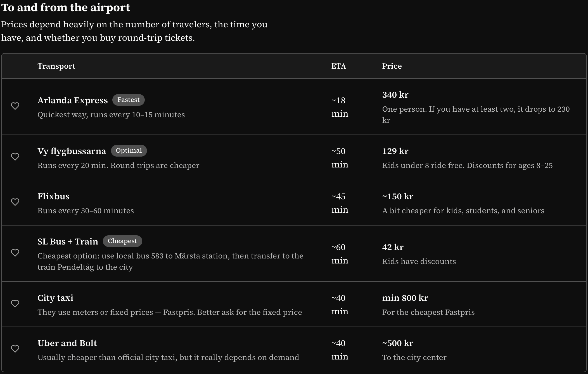
Task: Click the Optimal tag
Action: [129, 151]
